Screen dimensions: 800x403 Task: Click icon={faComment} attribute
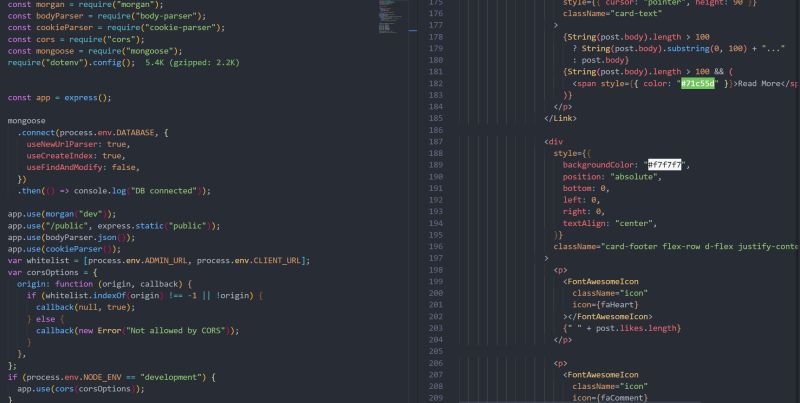click(610, 398)
